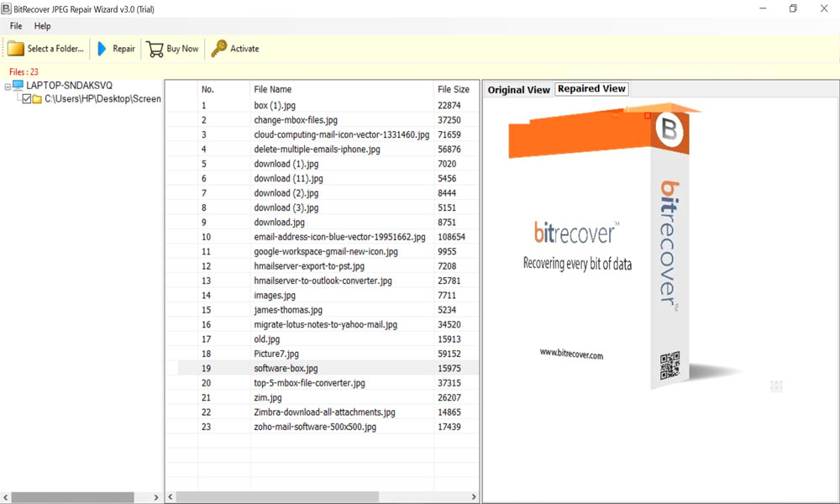Click the Buy Now shopping cart icon
The width and height of the screenshot is (840, 504).
click(155, 50)
